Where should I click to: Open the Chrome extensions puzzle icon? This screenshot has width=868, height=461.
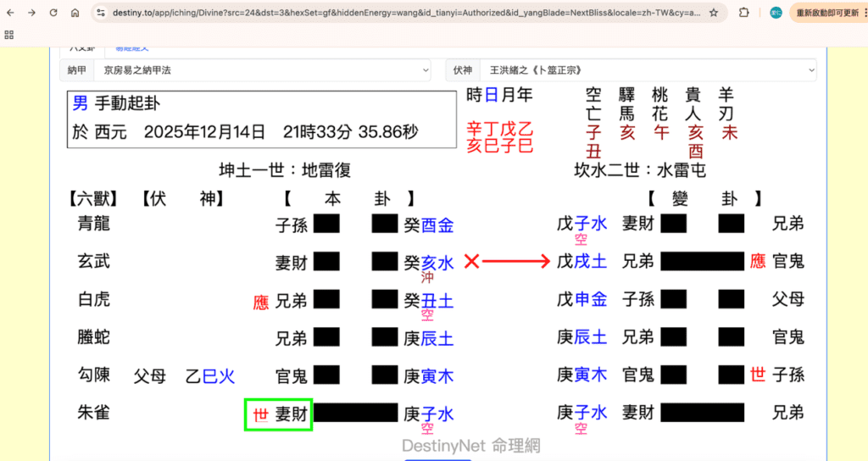coord(744,13)
